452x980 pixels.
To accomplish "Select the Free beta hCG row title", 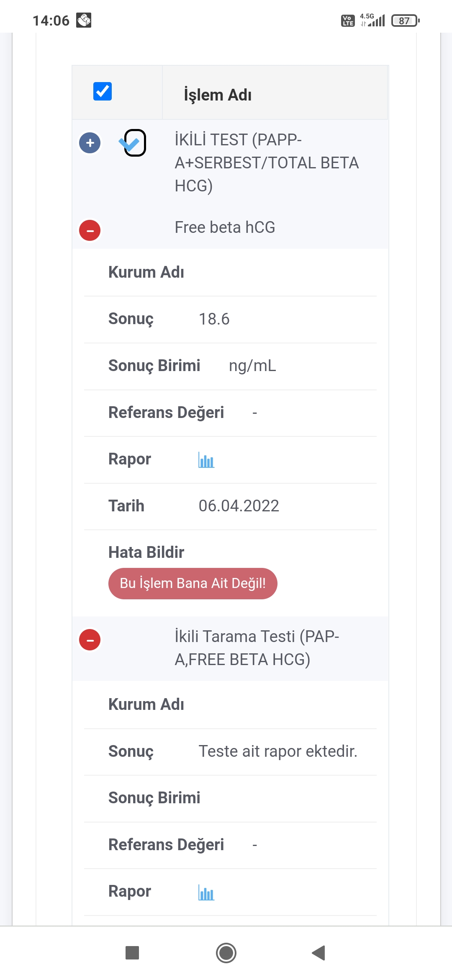I will pyautogui.click(x=225, y=227).
